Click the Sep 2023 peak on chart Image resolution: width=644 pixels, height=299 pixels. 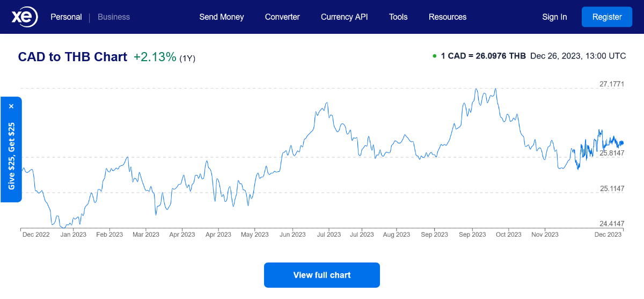[495, 89]
